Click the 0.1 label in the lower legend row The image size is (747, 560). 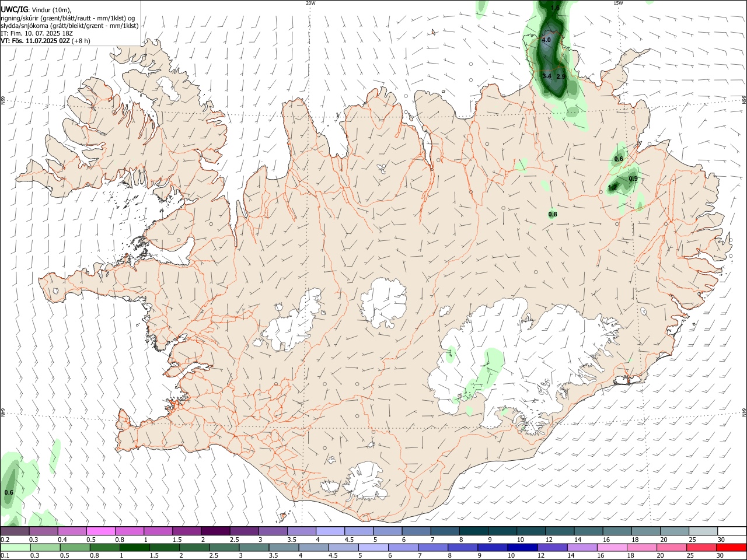(x=5, y=555)
